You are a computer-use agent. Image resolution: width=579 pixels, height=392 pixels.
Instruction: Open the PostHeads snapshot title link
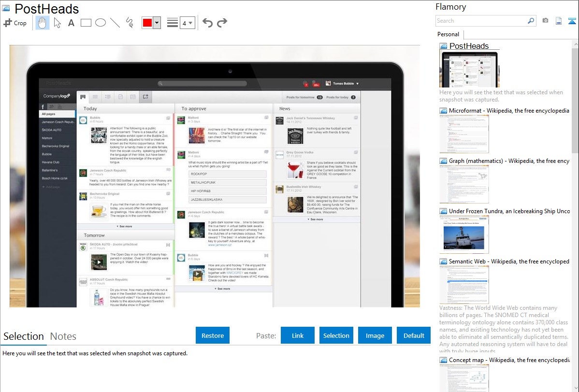tap(469, 46)
